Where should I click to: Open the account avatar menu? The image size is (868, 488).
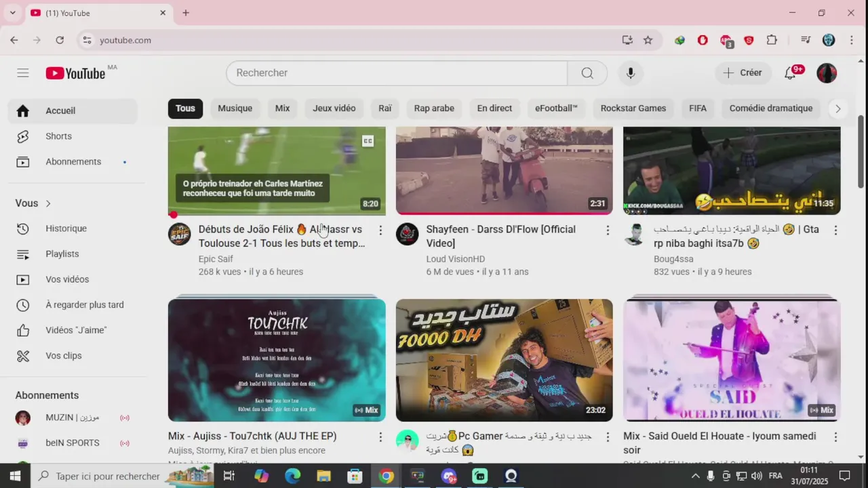(x=827, y=73)
